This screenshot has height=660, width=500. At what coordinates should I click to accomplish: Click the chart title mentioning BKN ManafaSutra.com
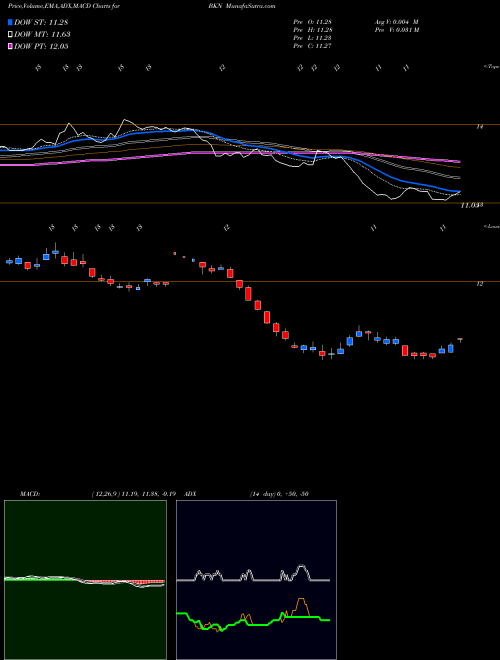[142, 6]
